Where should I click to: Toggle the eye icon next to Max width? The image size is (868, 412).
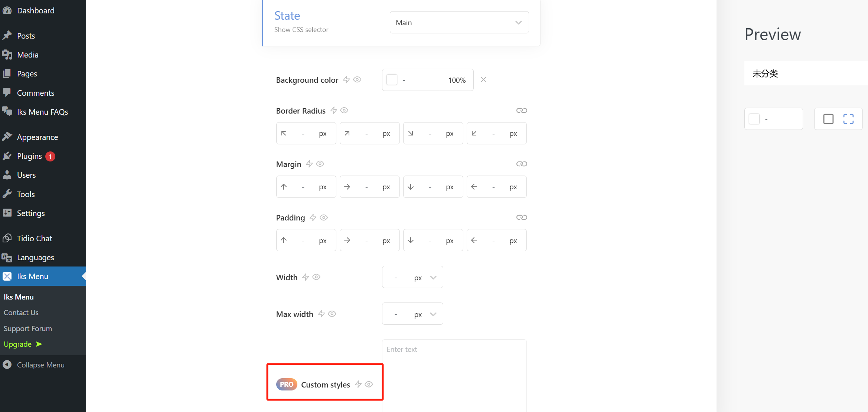pos(332,314)
